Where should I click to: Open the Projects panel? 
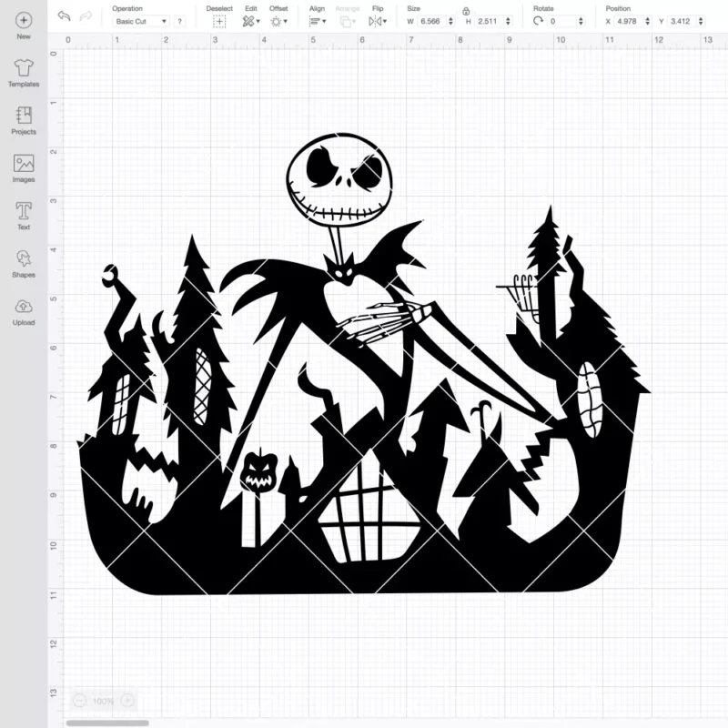point(24,121)
